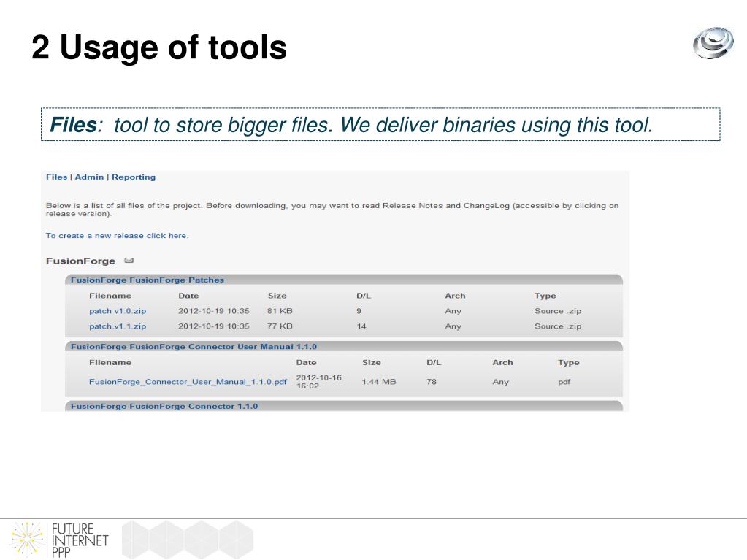This screenshot has height=560, width=747.
Task: Click the FusionForge package heading
Action: (80, 261)
